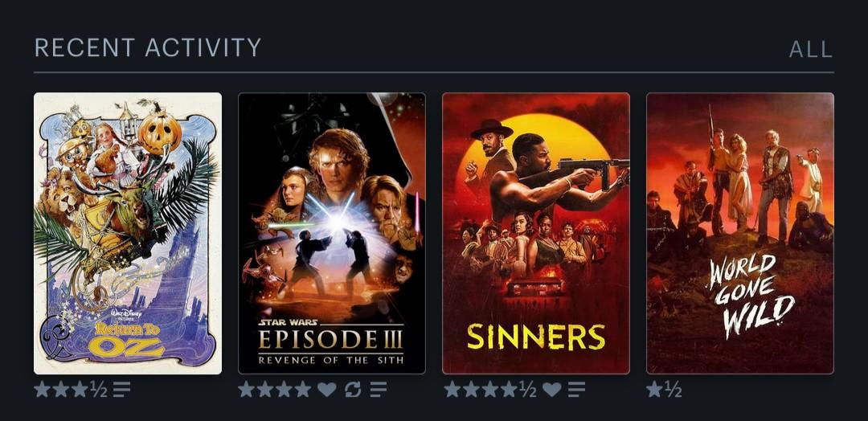Open the ALL activity link
868x421 pixels.
811,49
